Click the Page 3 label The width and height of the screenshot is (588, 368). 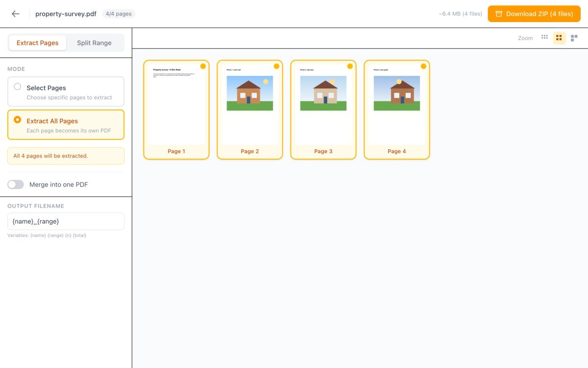(x=323, y=151)
